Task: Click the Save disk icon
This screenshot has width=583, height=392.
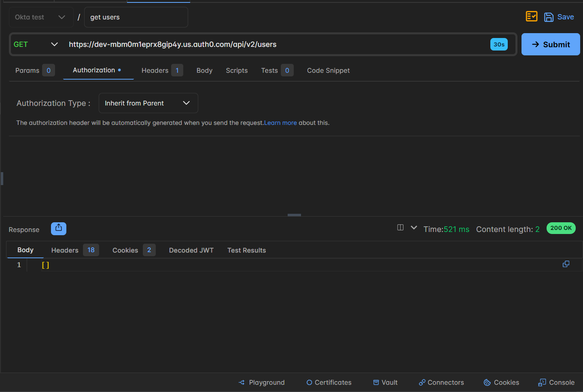Action: (549, 17)
